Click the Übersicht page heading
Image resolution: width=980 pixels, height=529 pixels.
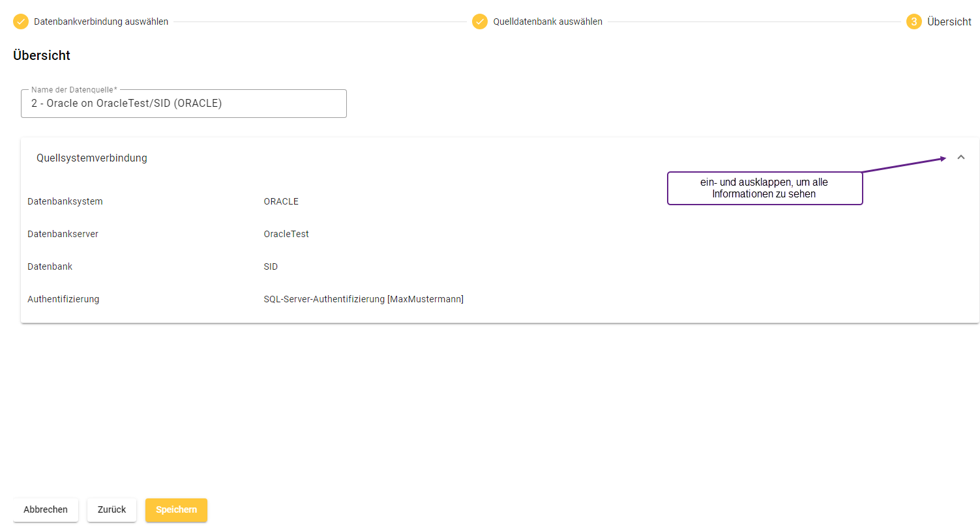[42, 55]
